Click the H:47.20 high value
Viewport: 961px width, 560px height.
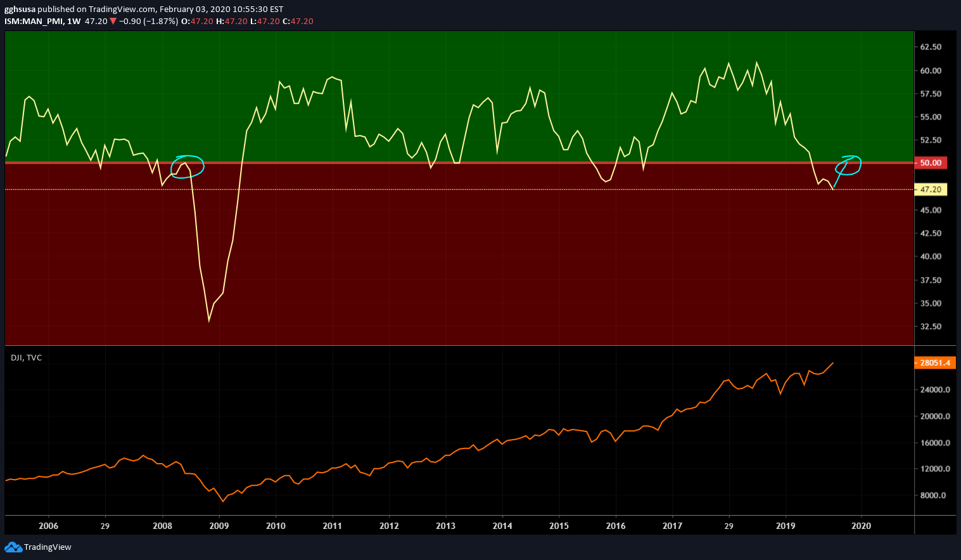pos(231,21)
